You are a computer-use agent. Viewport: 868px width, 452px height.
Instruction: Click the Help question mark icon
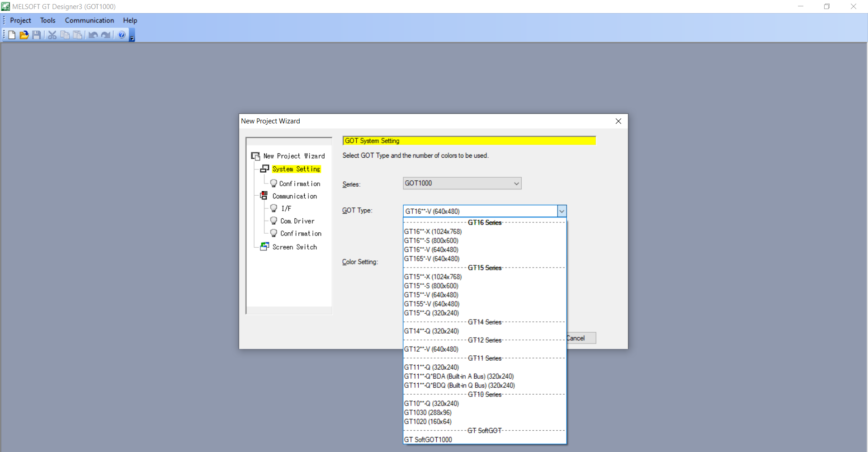pos(122,35)
